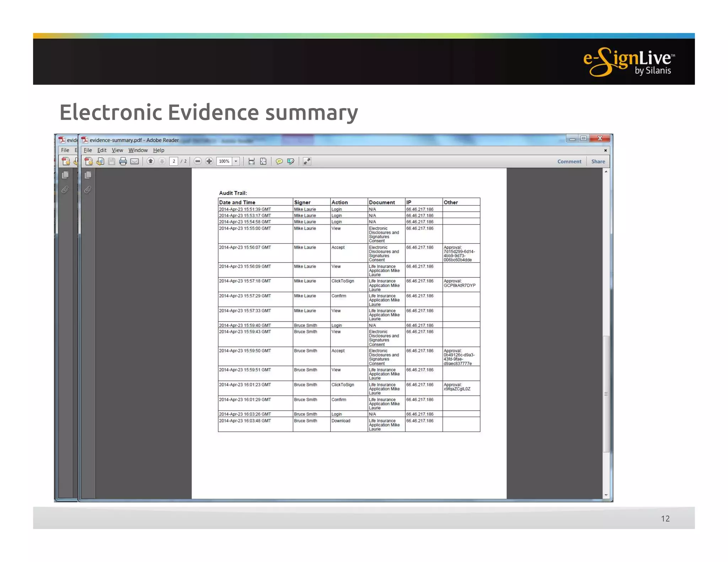Close the document with small x button
This screenshot has width=728, height=562.
click(x=605, y=150)
